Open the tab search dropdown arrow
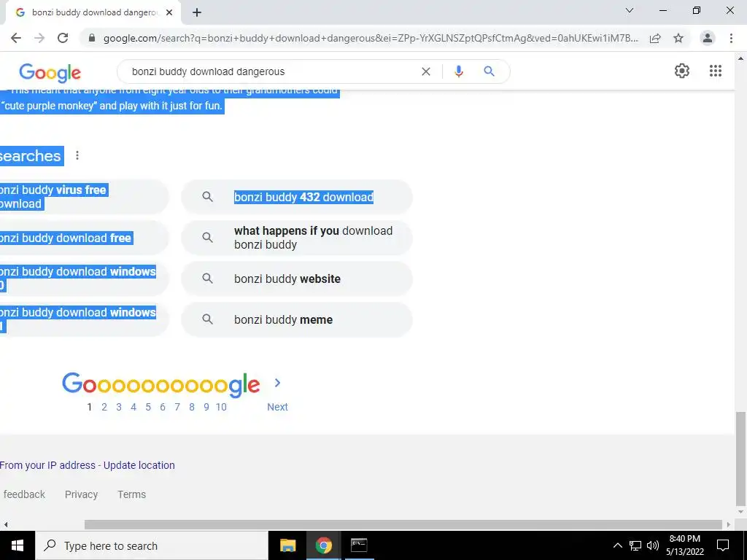The image size is (747, 560). pos(630,10)
